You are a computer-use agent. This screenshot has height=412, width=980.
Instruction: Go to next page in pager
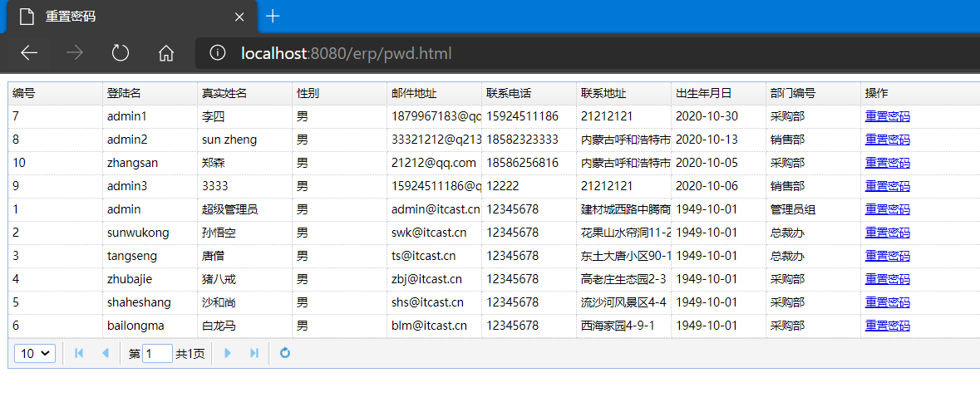228,353
